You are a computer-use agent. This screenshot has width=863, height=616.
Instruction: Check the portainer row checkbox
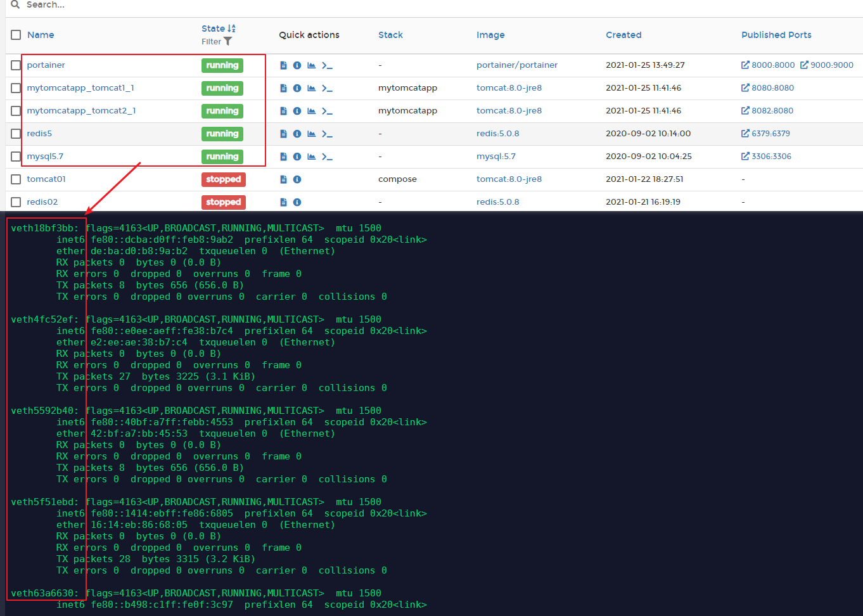click(16, 65)
